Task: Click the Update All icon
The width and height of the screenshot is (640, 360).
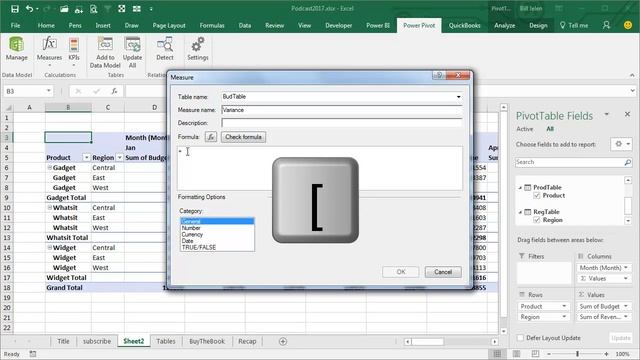Action: [x=133, y=52]
